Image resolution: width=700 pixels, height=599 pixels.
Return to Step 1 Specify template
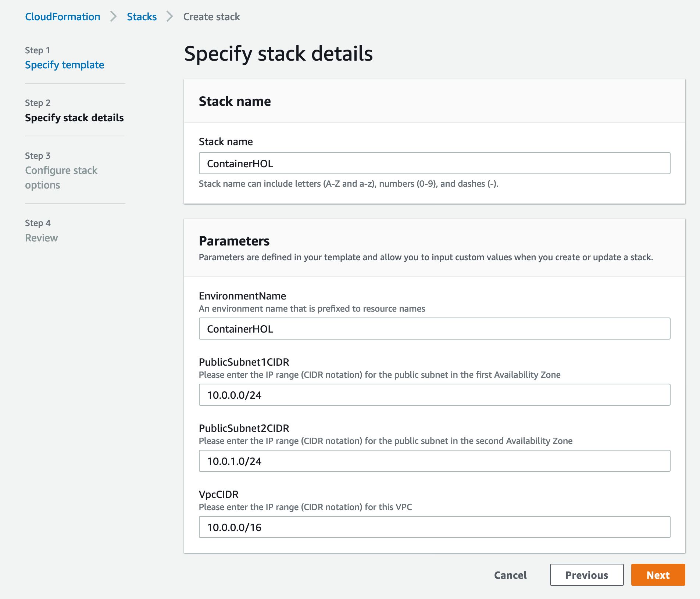(64, 65)
